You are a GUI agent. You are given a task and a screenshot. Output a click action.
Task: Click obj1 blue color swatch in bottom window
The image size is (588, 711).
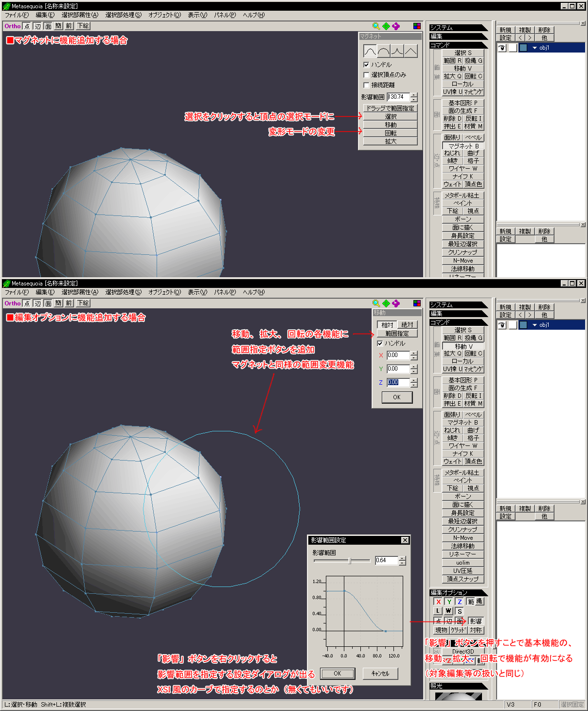(523, 325)
